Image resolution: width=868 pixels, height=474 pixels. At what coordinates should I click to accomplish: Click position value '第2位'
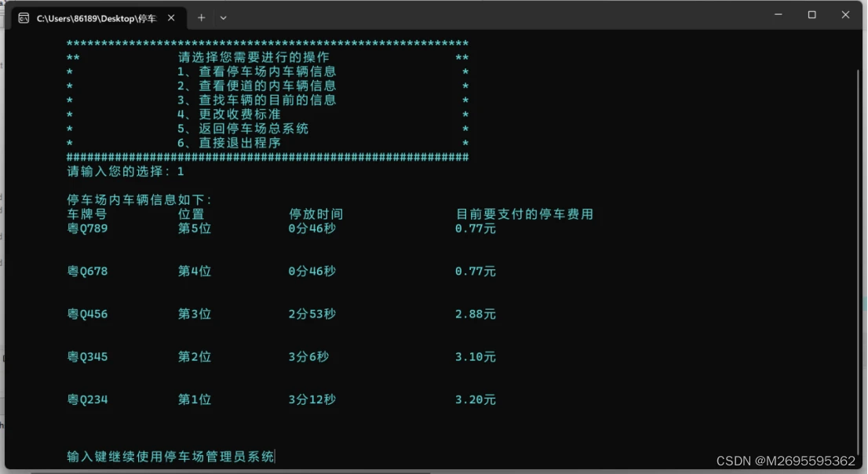195,356
